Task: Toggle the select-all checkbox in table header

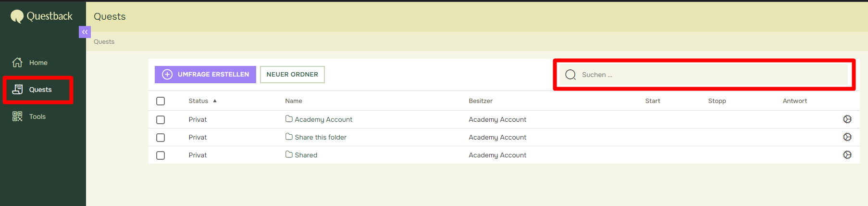Action: (161, 101)
